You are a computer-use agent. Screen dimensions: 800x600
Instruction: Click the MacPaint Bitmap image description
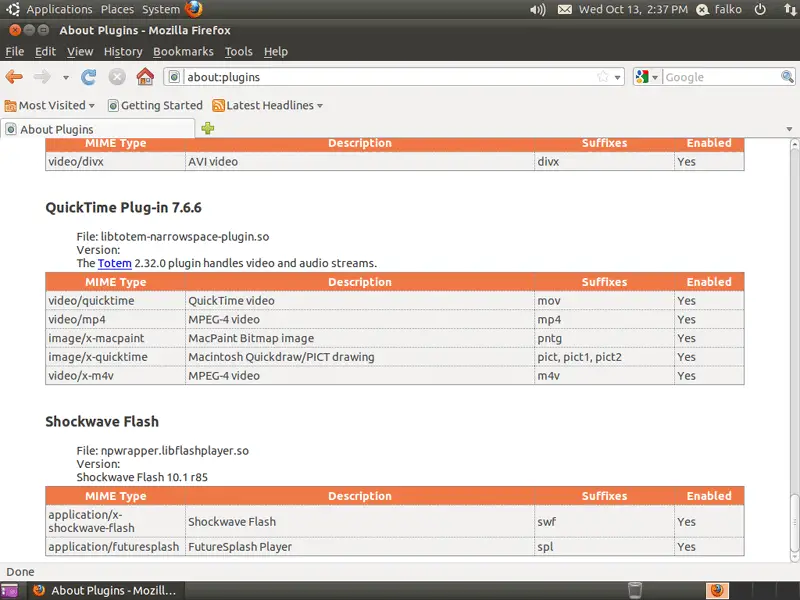coord(251,338)
